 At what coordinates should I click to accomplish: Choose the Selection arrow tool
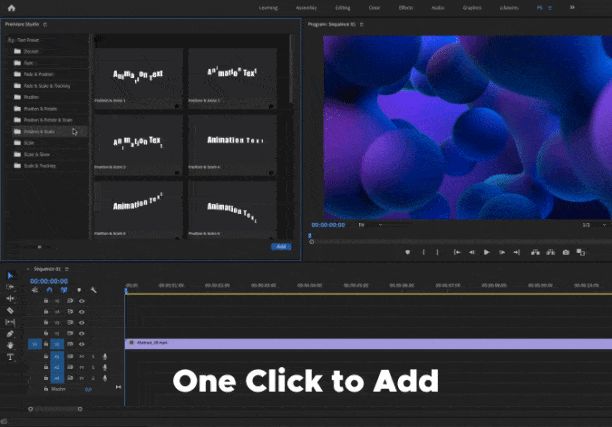11,275
